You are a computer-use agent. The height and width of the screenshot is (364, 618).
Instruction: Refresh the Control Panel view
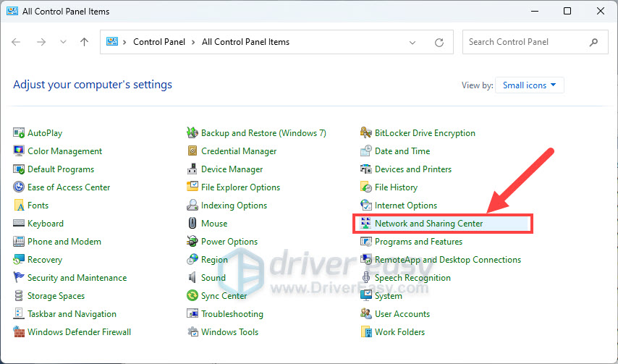pyautogui.click(x=439, y=42)
